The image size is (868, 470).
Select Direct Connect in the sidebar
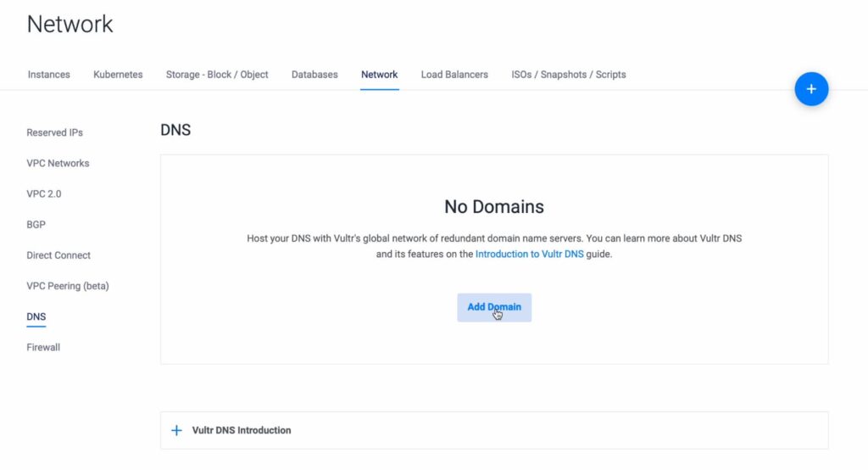(x=58, y=255)
